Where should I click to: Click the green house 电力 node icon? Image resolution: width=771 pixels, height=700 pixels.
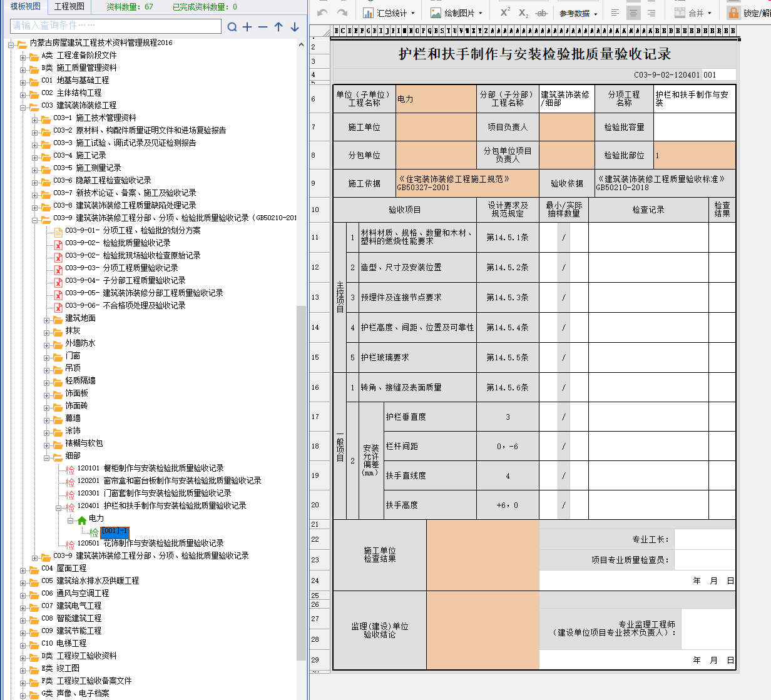[82, 519]
